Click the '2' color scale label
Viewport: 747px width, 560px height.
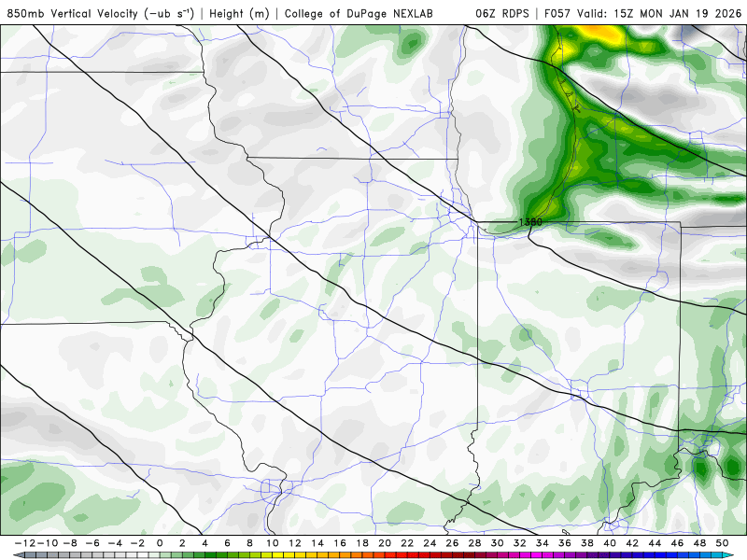(182, 543)
